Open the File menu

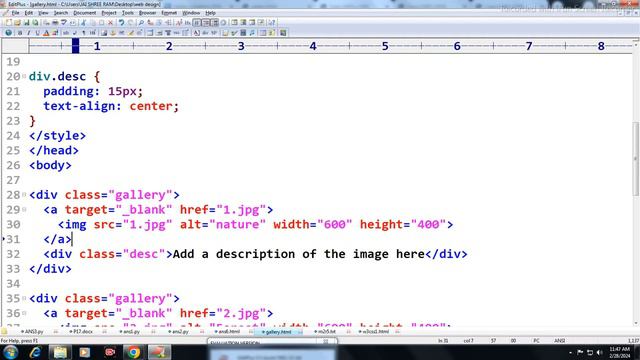pos(15,13)
